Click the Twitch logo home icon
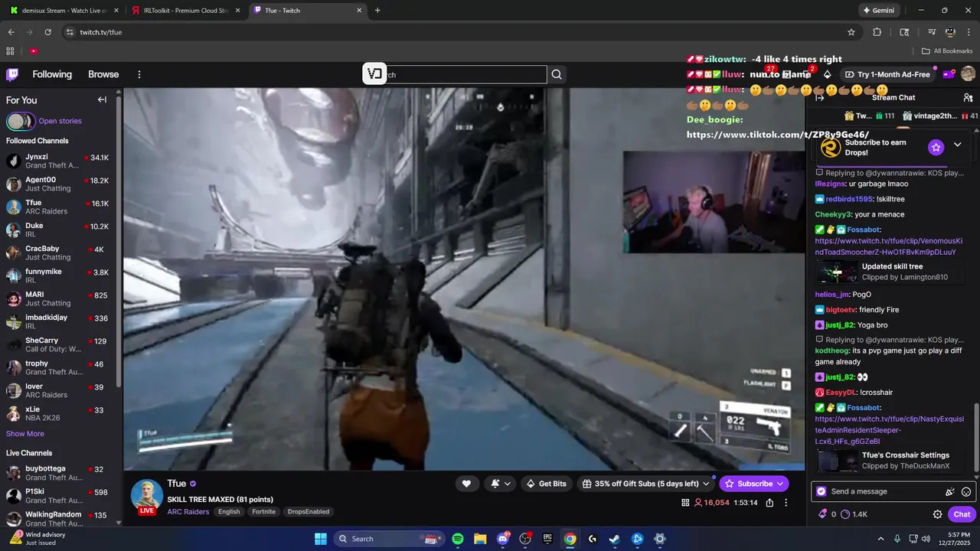This screenshot has height=551, width=980. pyautogui.click(x=12, y=74)
